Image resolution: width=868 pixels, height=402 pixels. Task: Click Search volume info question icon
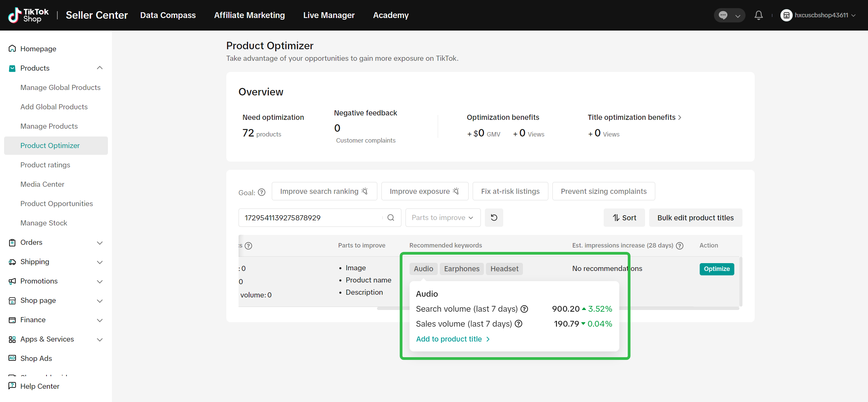pos(524,309)
